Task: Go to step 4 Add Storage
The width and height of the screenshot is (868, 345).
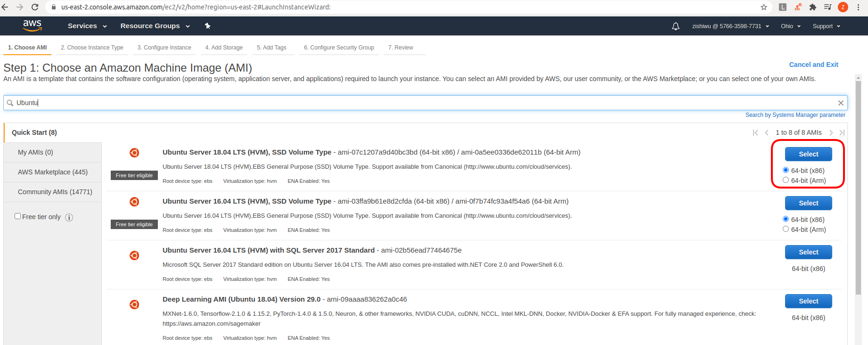Action: (224, 48)
